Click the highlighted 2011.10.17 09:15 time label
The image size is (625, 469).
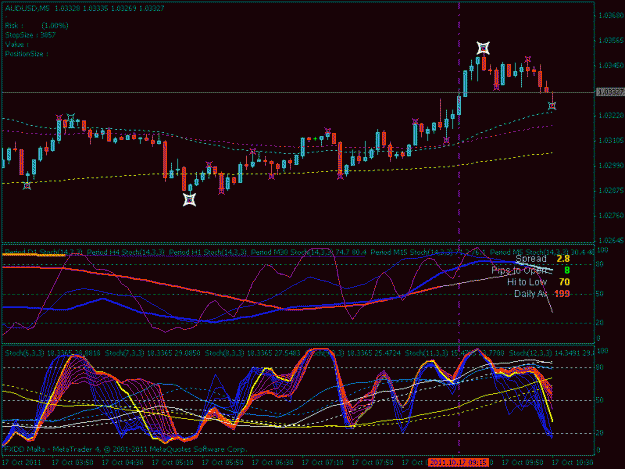pyautogui.click(x=458, y=463)
